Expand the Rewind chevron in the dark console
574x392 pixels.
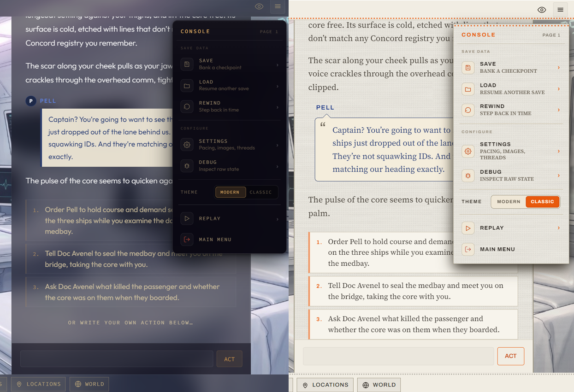[277, 107]
